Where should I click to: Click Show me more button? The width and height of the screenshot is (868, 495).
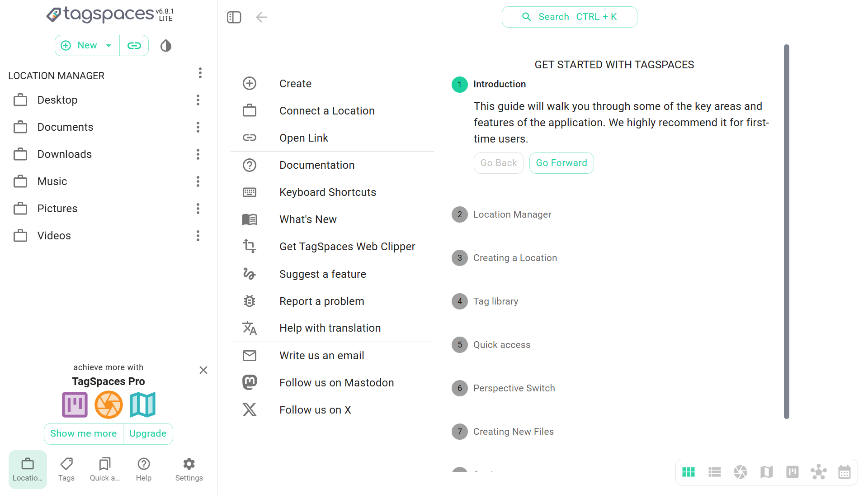[84, 433]
